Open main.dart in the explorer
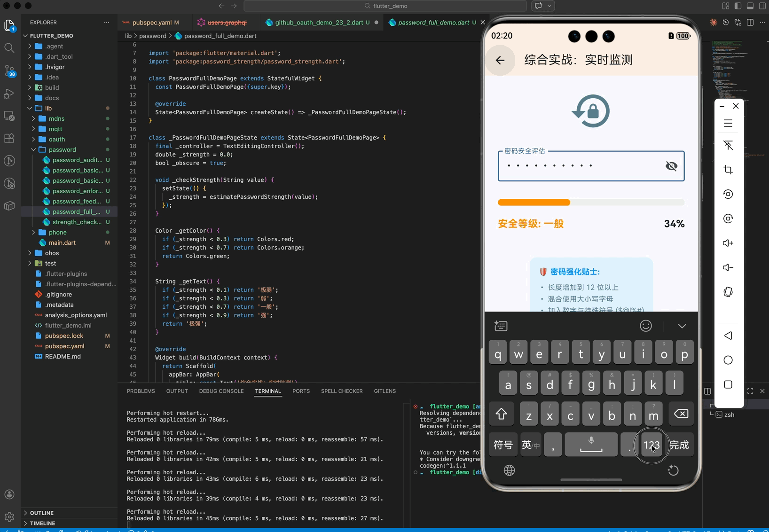 click(x=62, y=243)
